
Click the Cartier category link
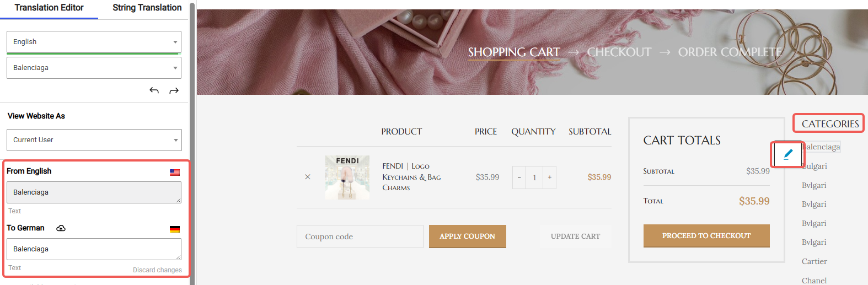pos(814,261)
